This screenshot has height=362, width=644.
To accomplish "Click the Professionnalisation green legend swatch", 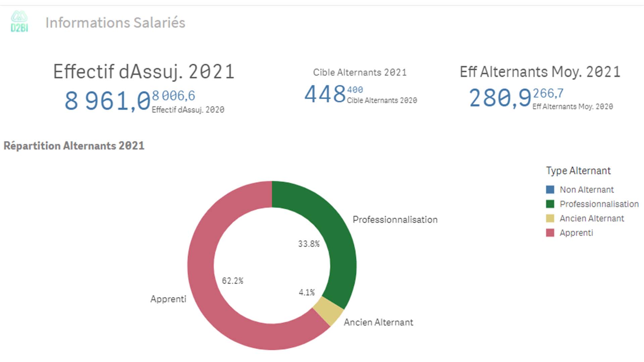I will pos(550,204).
